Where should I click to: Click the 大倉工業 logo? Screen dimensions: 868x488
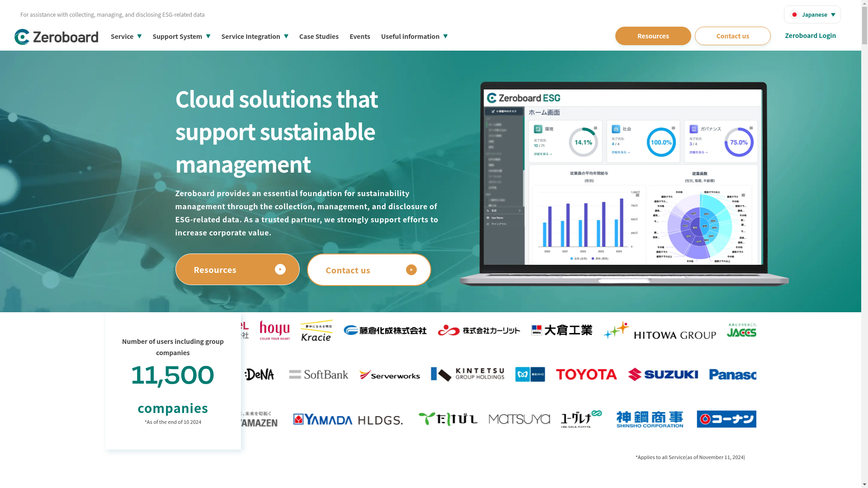point(561,330)
